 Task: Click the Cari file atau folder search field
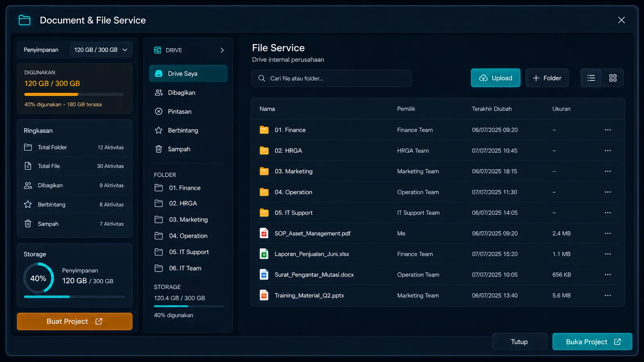tap(332, 78)
